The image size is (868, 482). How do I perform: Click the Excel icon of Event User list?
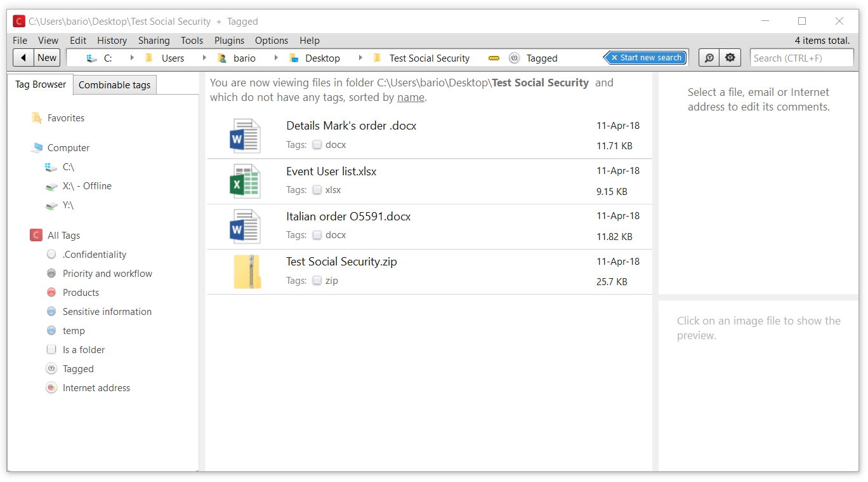[245, 181]
